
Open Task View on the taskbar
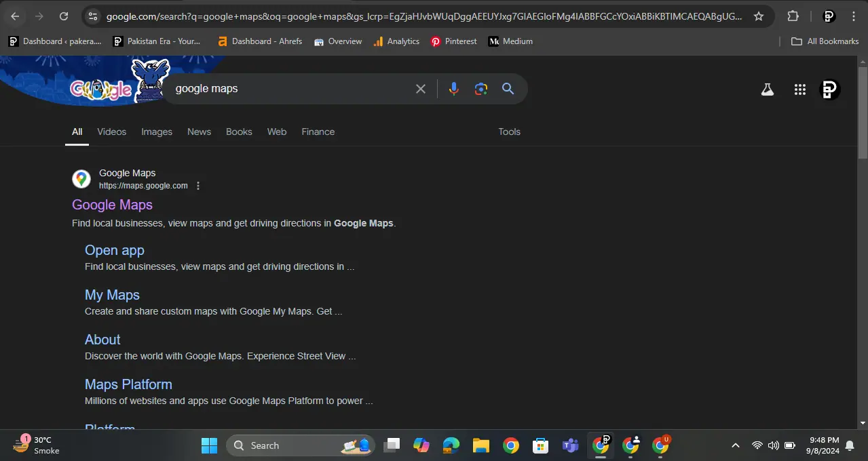pyautogui.click(x=392, y=445)
